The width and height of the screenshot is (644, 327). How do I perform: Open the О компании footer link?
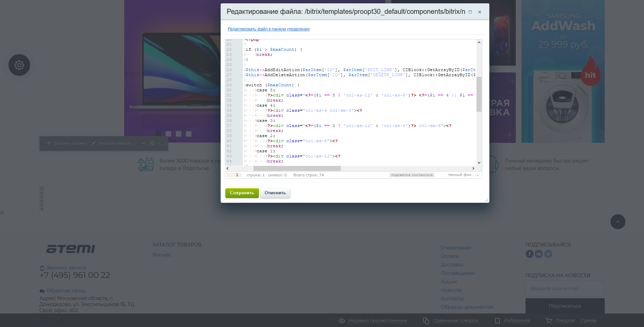click(x=456, y=248)
